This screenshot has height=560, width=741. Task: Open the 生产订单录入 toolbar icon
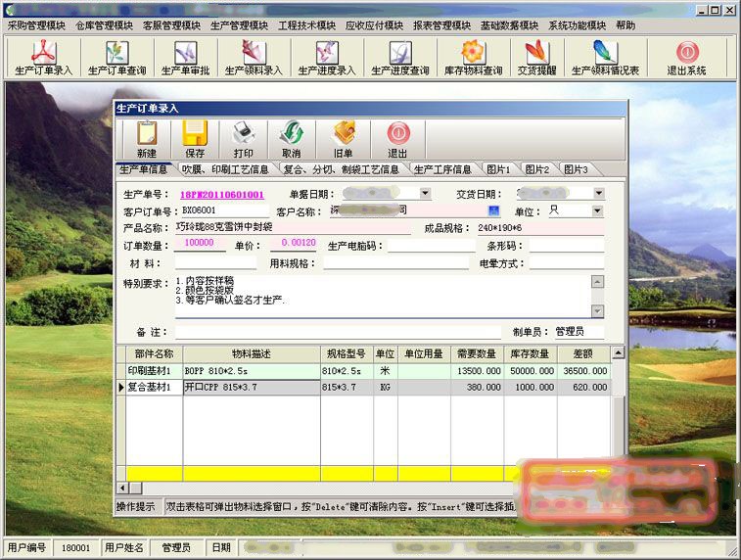click(x=43, y=58)
